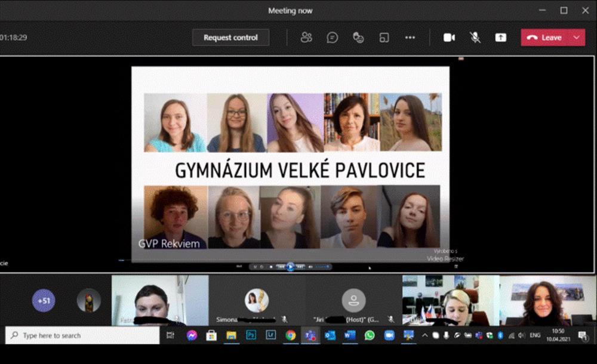The image size is (597, 364).
Task: Switch to Word on the taskbar
Action: click(x=349, y=335)
